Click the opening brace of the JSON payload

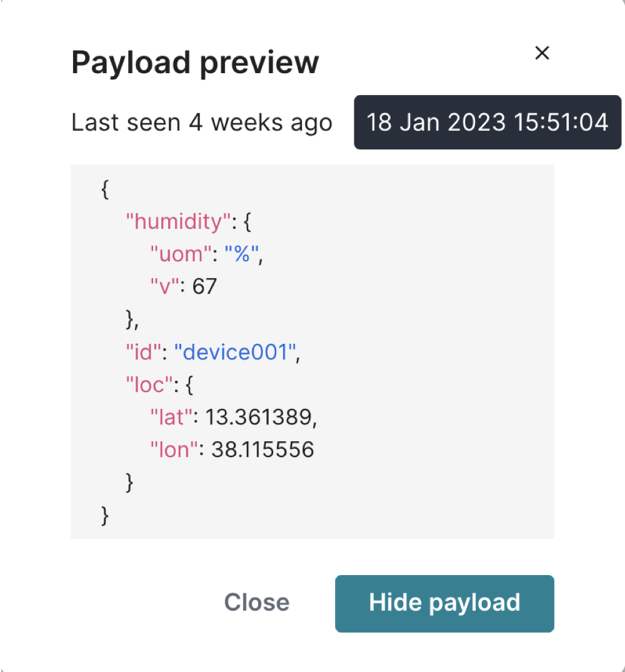click(x=105, y=189)
